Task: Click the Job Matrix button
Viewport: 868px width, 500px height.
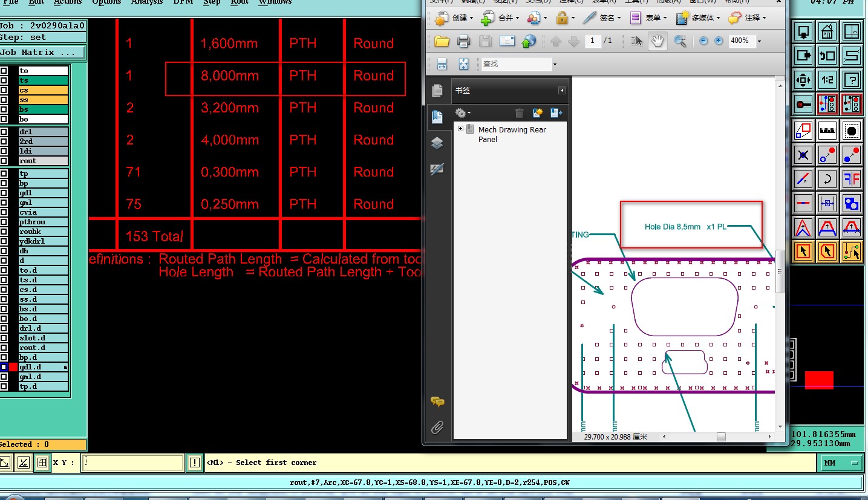Action: (43, 53)
